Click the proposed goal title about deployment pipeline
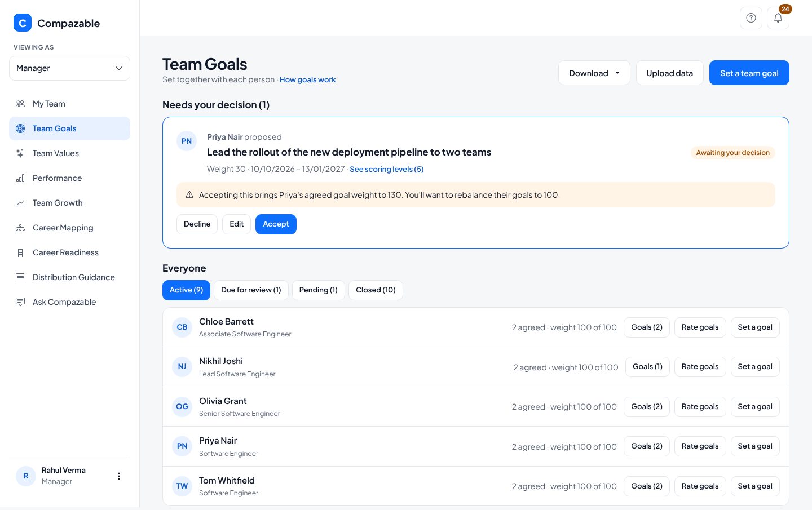This screenshot has width=812, height=510. pyautogui.click(x=349, y=152)
